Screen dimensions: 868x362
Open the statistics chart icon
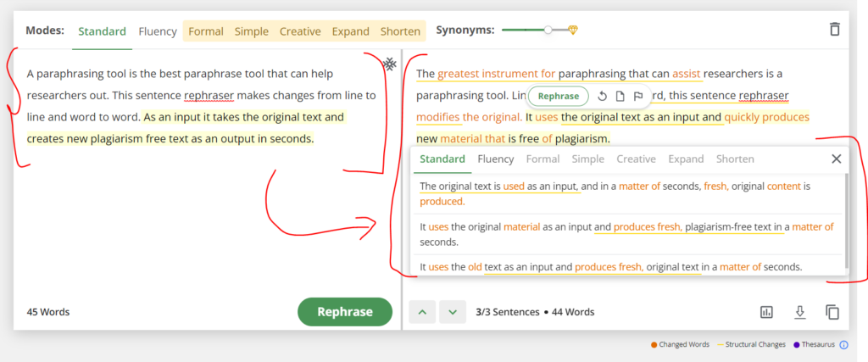(x=766, y=312)
